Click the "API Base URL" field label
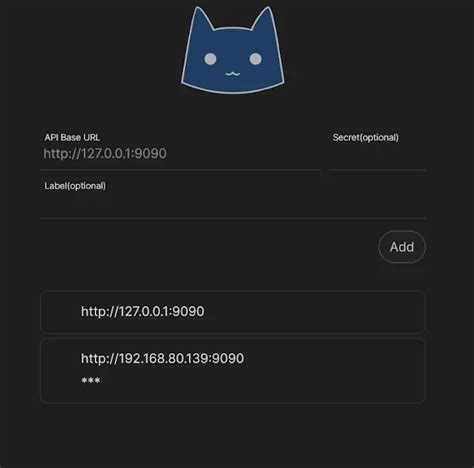This screenshot has width=474, height=468. click(x=72, y=137)
